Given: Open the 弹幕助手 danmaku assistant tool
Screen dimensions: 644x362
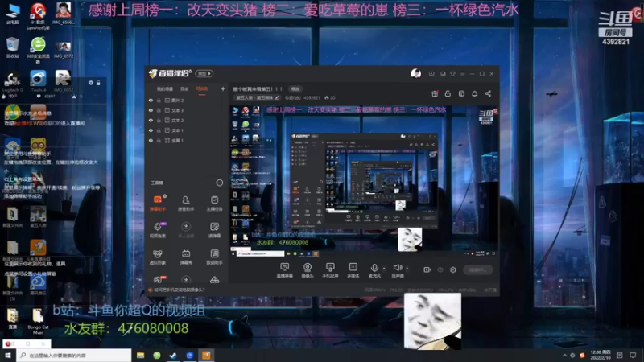Looking at the screenshot, I should [x=157, y=203].
